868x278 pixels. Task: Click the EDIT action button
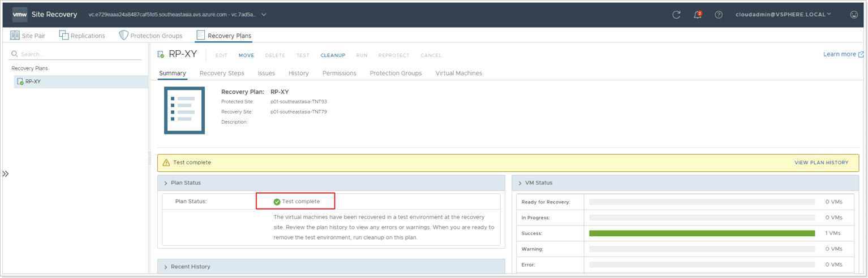click(x=221, y=55)
